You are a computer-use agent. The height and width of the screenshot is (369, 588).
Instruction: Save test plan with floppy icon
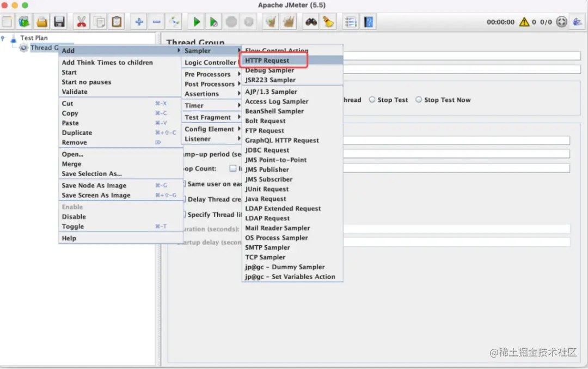point(59,22)
